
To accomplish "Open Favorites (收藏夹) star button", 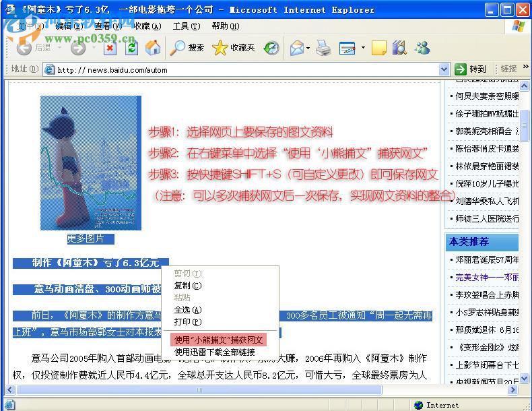I will point(234,48).
